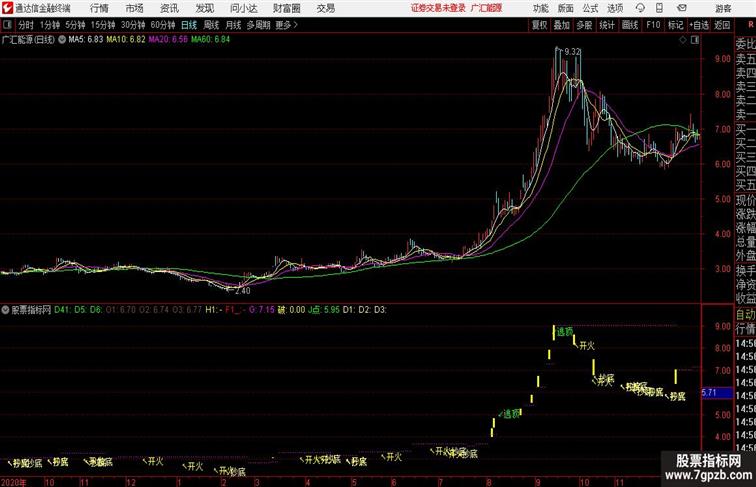756x487 pixels.
Task: Click the 2.40 low price marker
Action: pos(242,291)
